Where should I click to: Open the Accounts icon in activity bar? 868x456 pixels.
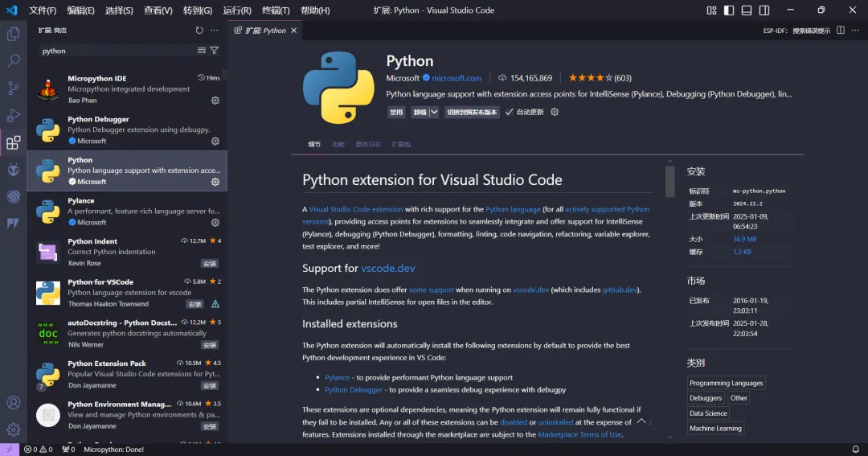[14, 403]
